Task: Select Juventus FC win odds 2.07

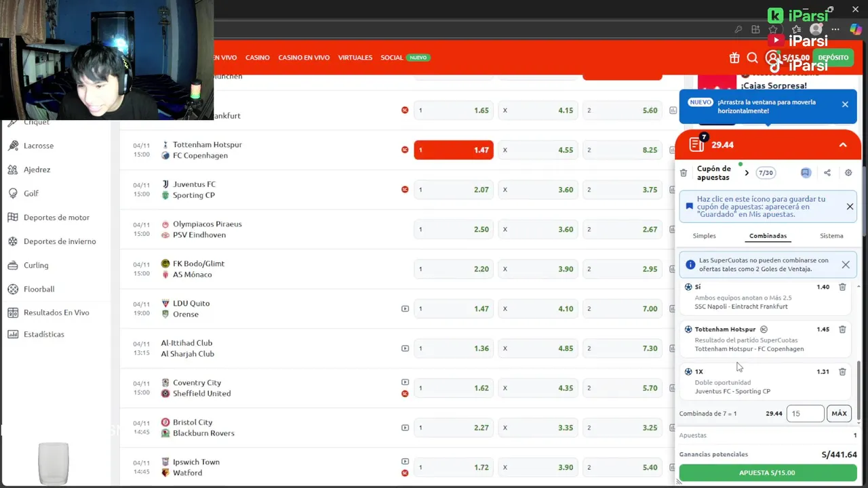Action: pos(454,190)
